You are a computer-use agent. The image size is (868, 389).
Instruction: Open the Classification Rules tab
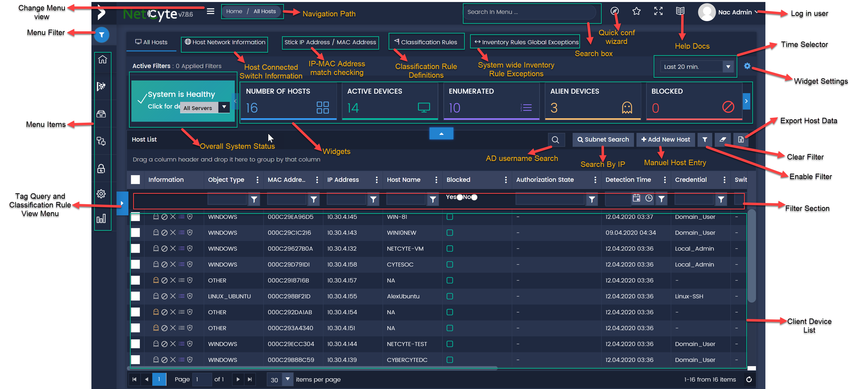(x=426, y=42)
